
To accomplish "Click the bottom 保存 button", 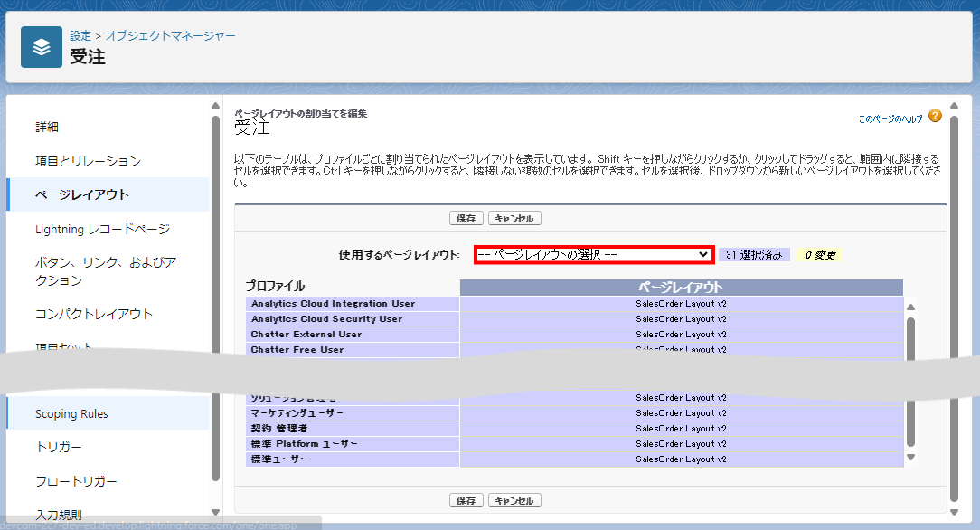I will click(466, 500).
